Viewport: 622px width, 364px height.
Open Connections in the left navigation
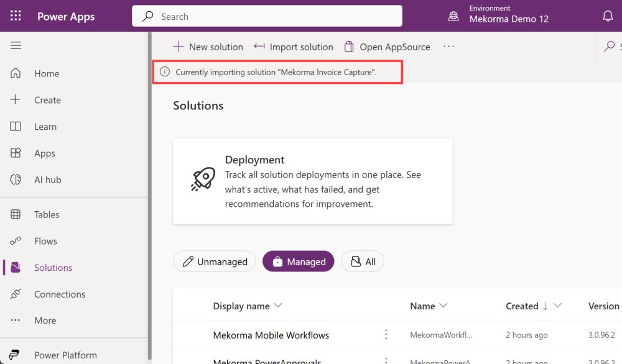(x=60, y=294)
